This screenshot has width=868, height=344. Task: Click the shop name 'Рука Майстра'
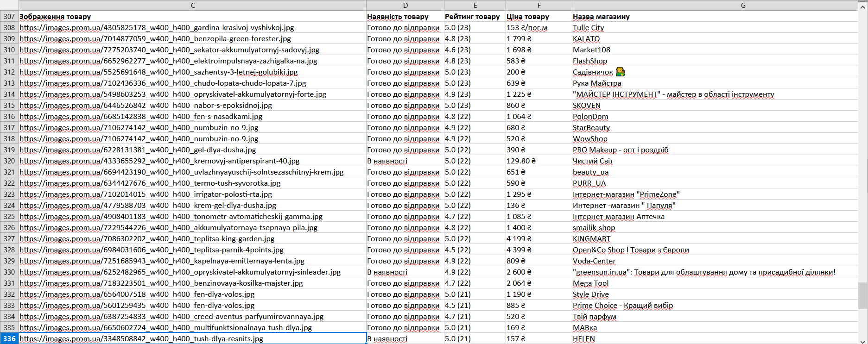597,83
